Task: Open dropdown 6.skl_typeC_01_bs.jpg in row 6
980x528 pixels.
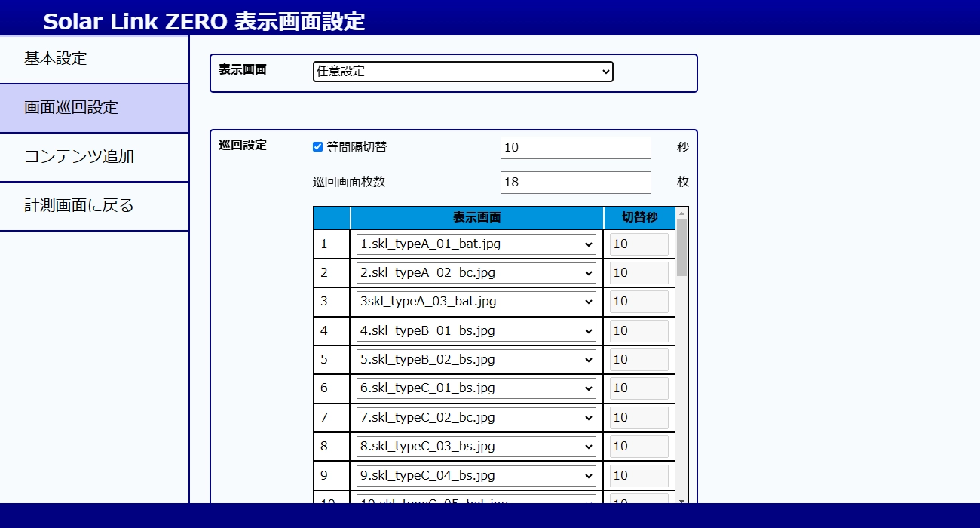Action: [x=476, y=388]
